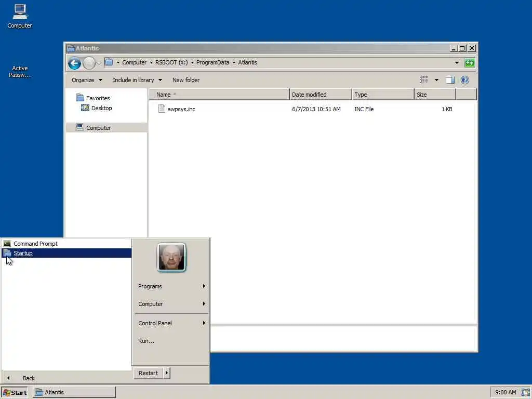Open Command Prompt from Start menu
532x399 pixels.
tap(66, 244)
